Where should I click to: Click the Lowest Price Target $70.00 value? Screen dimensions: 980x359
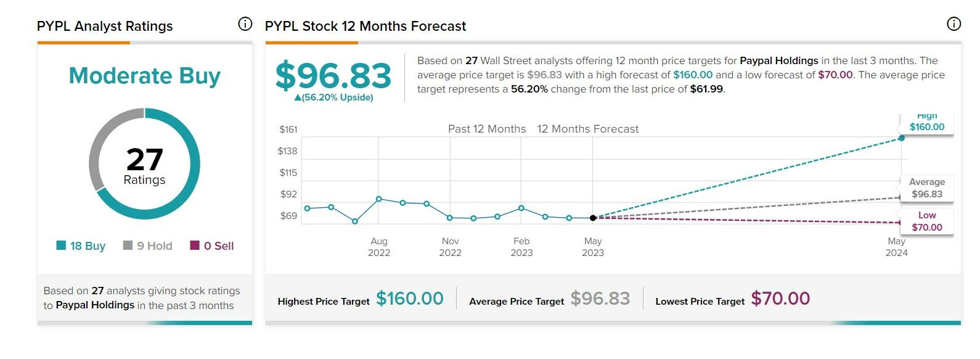780,299
